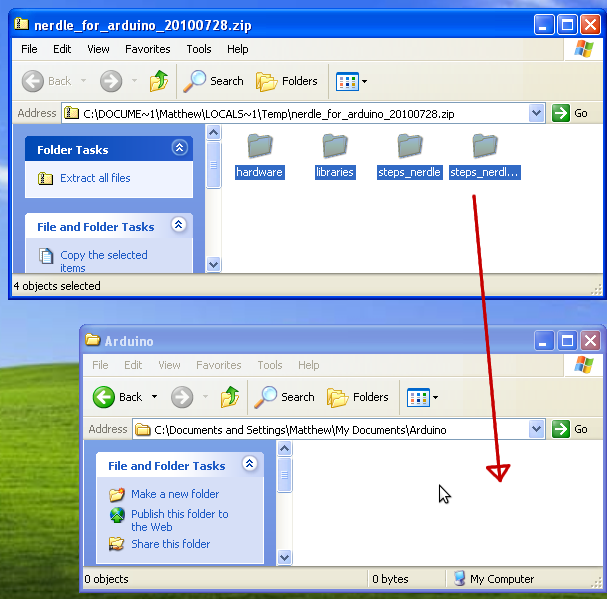Click the Share this folder icon
The height and width of the screenshot is (599, 607).
coord(117,544)
